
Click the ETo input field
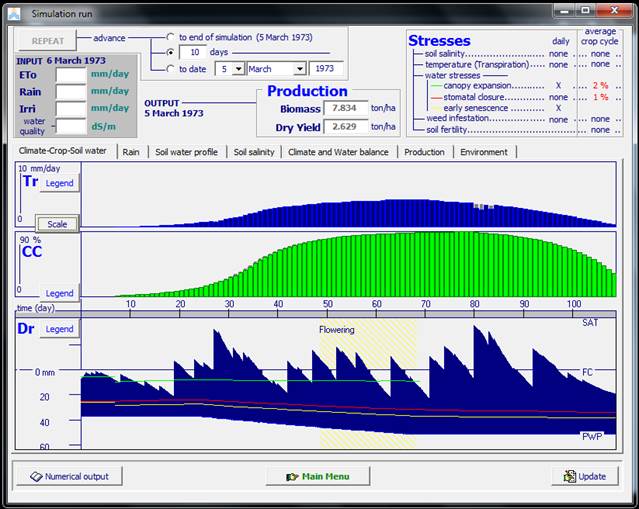71,75
